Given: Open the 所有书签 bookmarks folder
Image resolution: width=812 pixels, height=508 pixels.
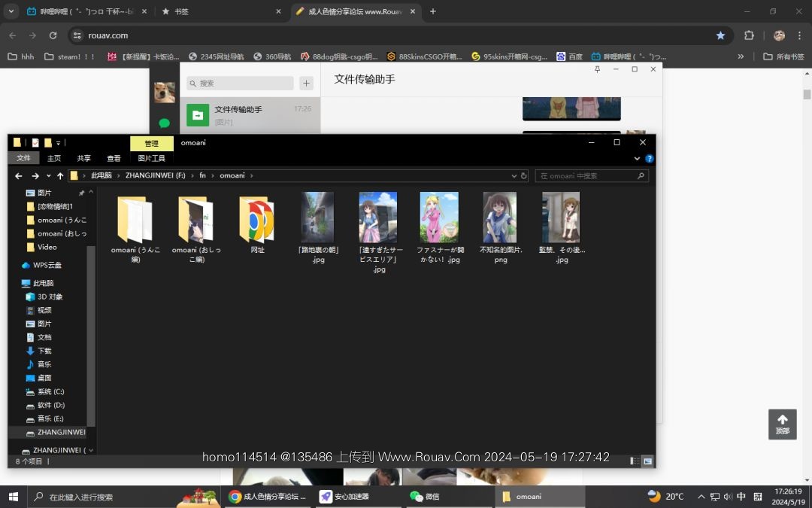Looking at the screenshot, I should [x=783, y=56].
